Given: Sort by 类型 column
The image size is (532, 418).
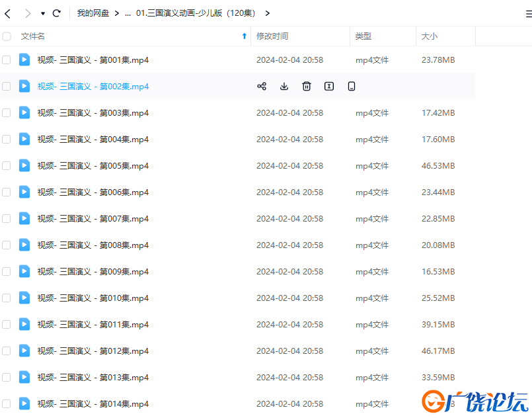Looking at the screenshot, I should click(x=363, y=36).
